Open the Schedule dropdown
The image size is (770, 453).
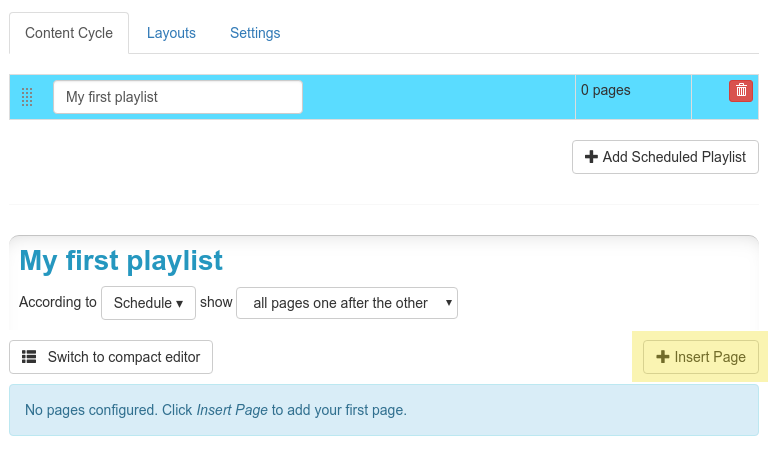point(148,303)
